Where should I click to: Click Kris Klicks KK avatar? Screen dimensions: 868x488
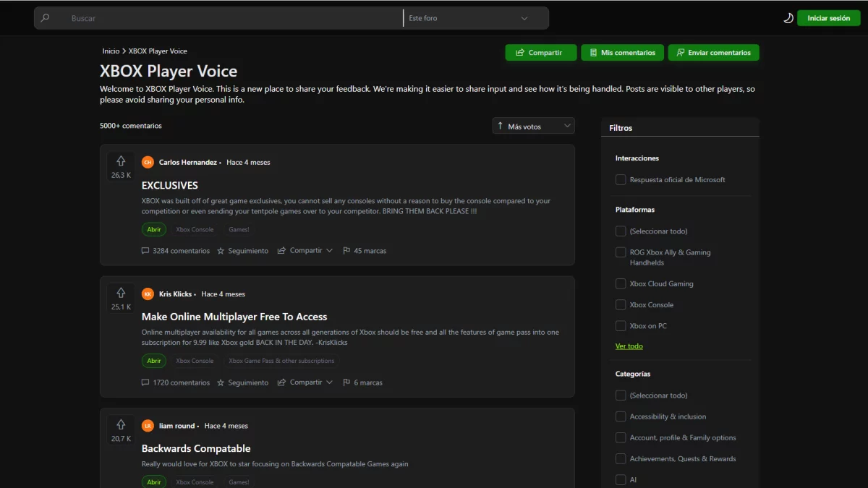click(148, 294)
